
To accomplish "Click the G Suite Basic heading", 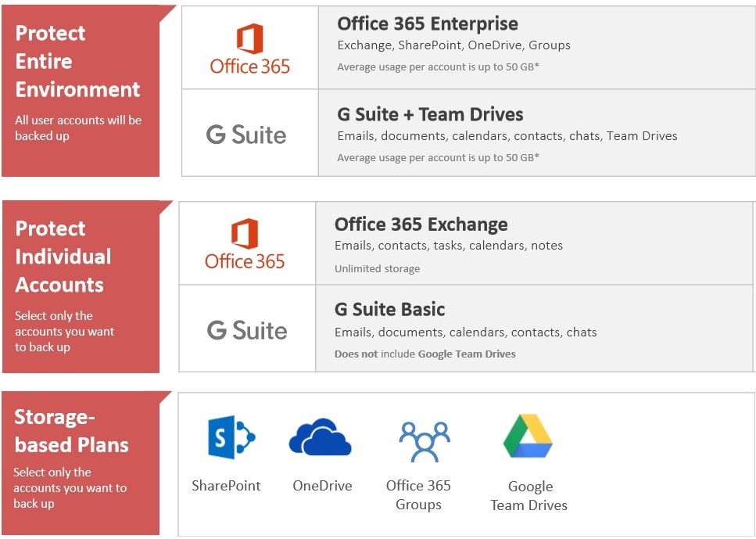I will (389, 309).
